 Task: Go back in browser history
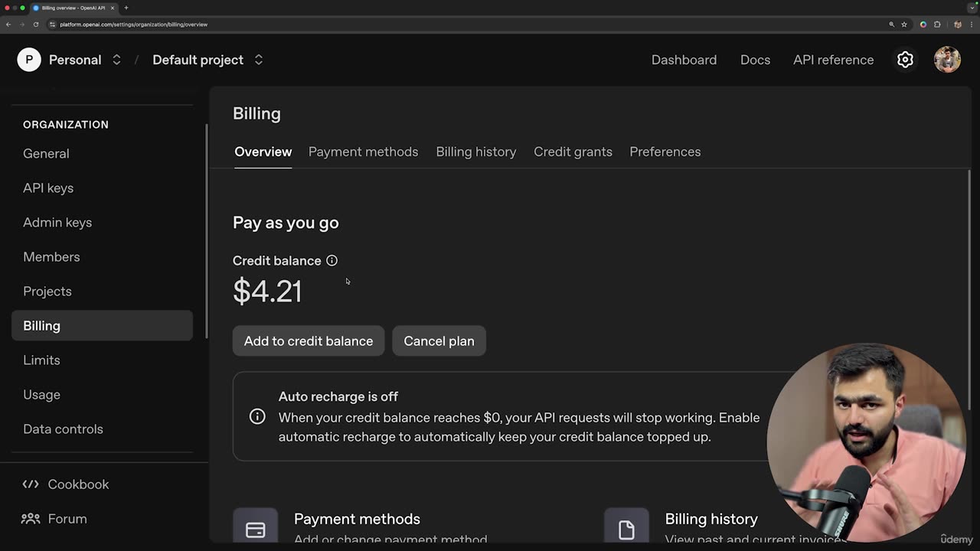coord(8,24)
